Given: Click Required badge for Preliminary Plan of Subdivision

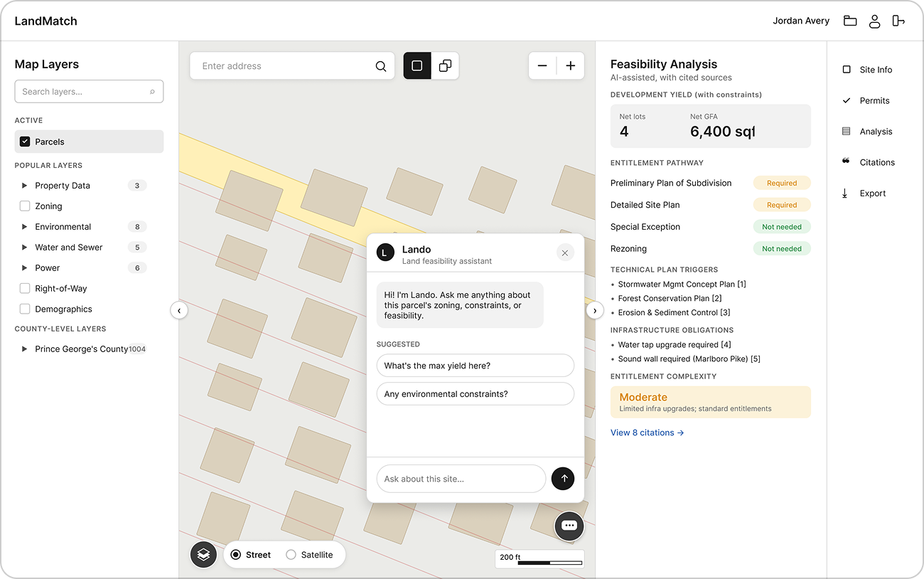Looking at the screenshot, I should coord(782,183).
